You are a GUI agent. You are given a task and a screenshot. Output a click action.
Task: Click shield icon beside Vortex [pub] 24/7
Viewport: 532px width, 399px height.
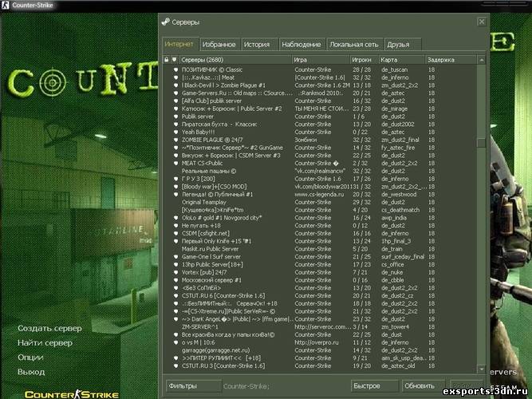(x=175, y=272)
